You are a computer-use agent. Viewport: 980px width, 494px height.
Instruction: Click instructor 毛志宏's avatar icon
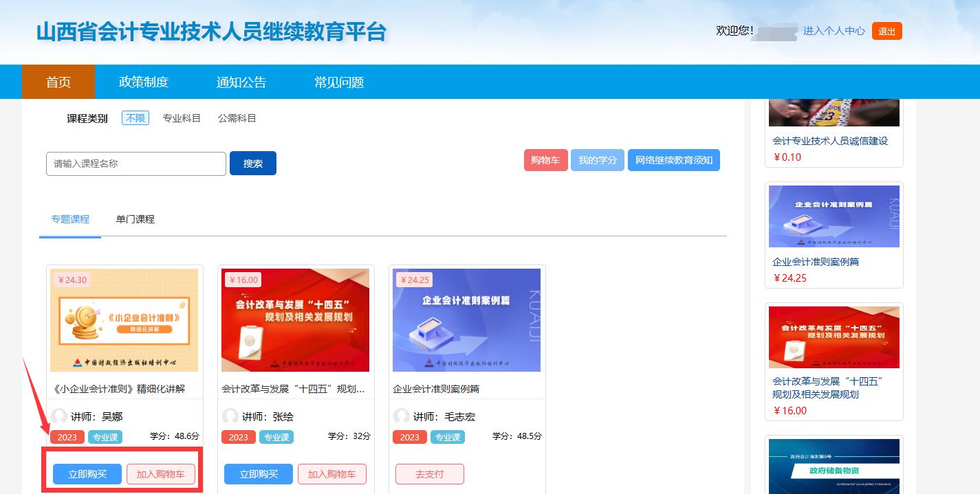click(402, 416)
